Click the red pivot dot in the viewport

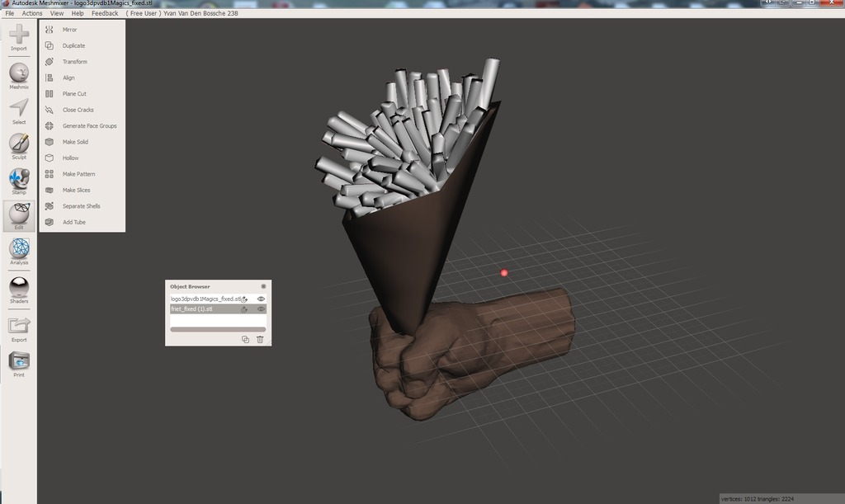[x=504, y=273]
